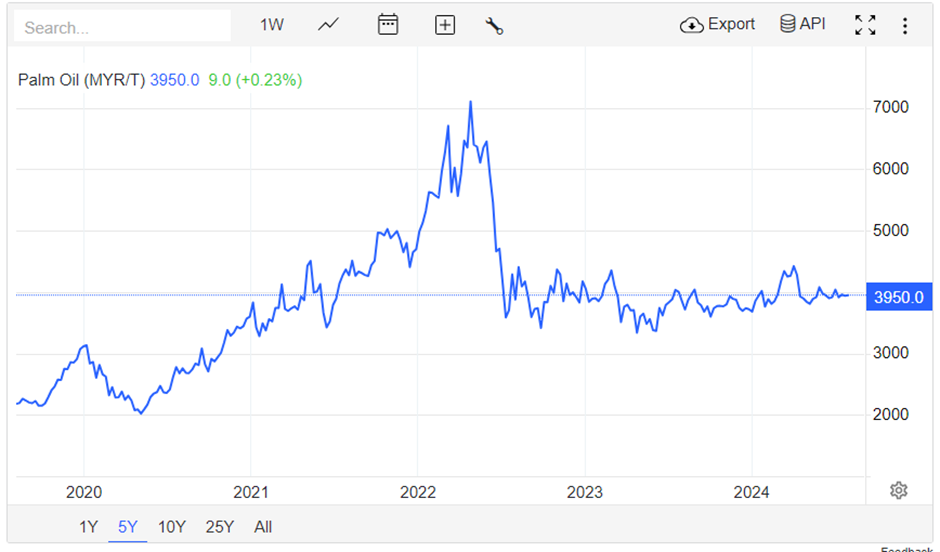Open the 1W interval selector

coord(272,25)
